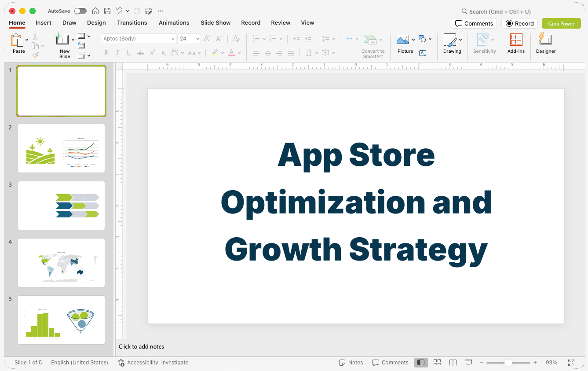Image resolution: width=588 pixels, height=371 pixels.
Task: Click English (United States) language indicator
Action: [x=80, y=363]
